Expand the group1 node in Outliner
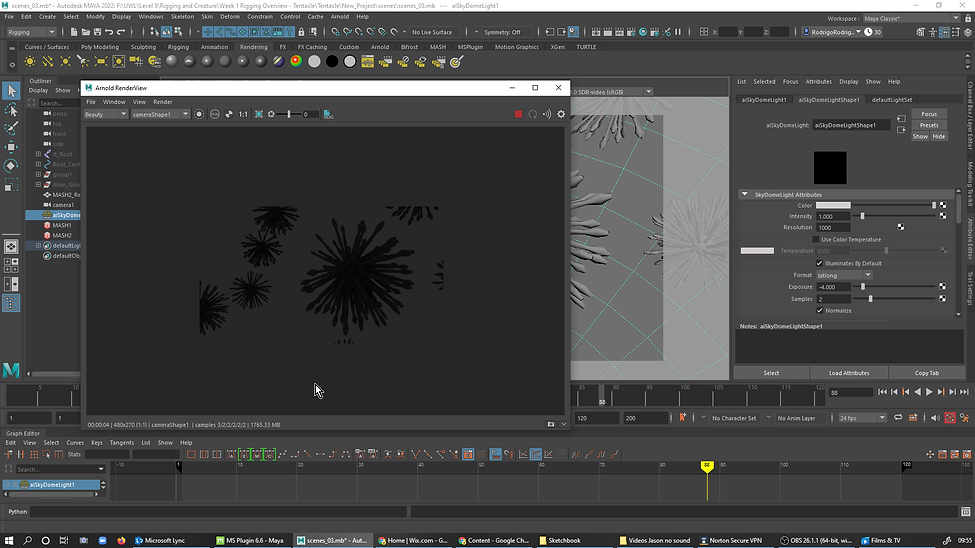The width and height of the screenshot is (975, 548). coord(39,174)
